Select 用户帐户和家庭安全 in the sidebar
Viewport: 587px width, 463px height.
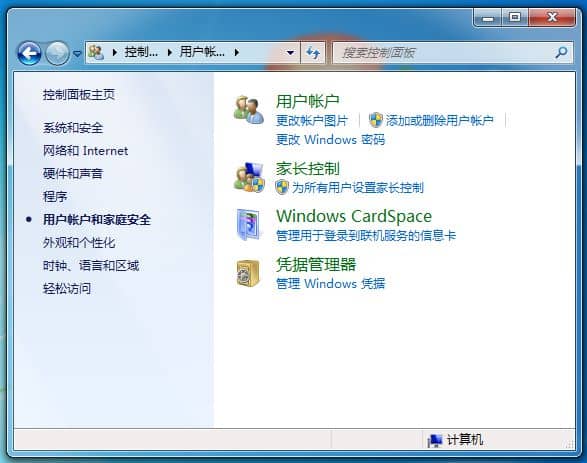point(97,220)
